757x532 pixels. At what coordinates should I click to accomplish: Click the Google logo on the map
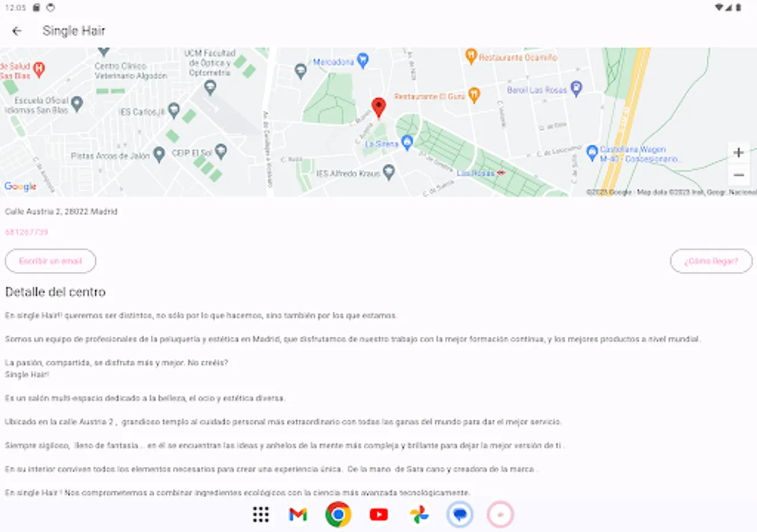click(20, 186)
